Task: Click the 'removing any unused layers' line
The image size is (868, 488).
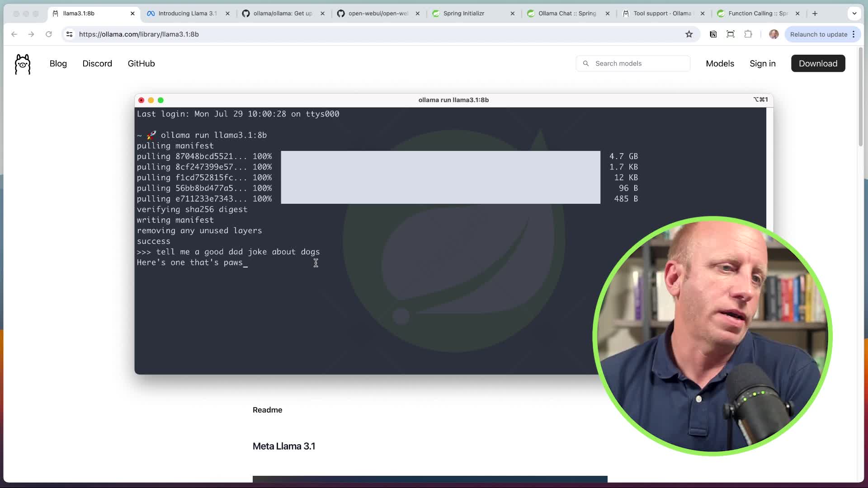Action: tap(199, 231)
